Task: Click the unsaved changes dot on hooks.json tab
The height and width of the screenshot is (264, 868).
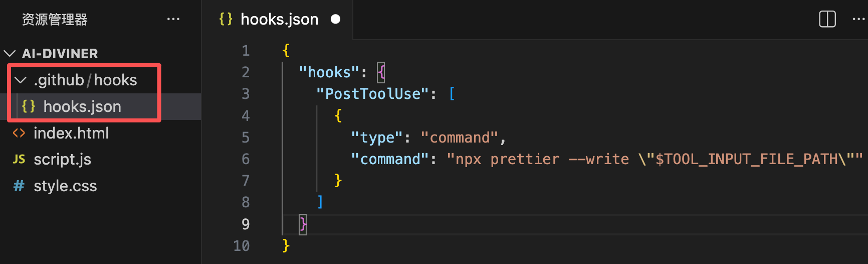Action: [336, 19]
